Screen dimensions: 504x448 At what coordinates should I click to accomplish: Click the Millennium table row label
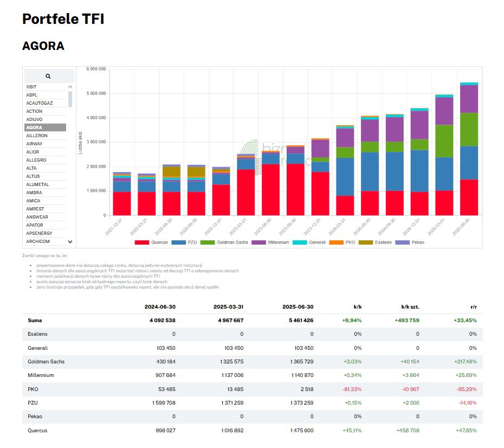point(41,375)
